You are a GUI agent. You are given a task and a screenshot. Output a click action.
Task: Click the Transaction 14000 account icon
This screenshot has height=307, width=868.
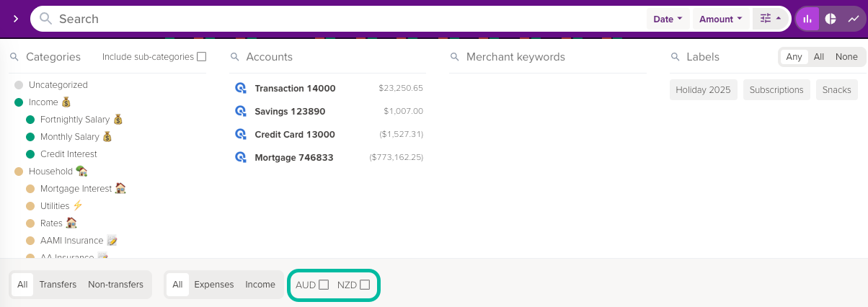241,88
